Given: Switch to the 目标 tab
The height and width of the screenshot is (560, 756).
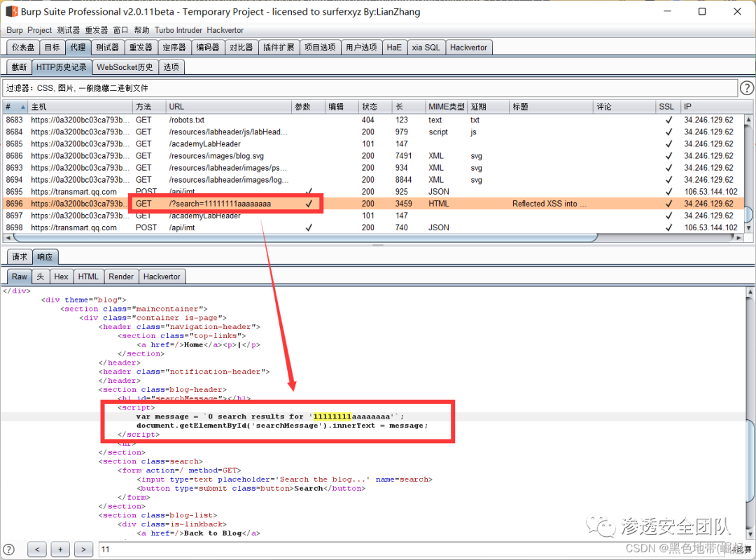Looking at the screenshot, I should [52, 48].
